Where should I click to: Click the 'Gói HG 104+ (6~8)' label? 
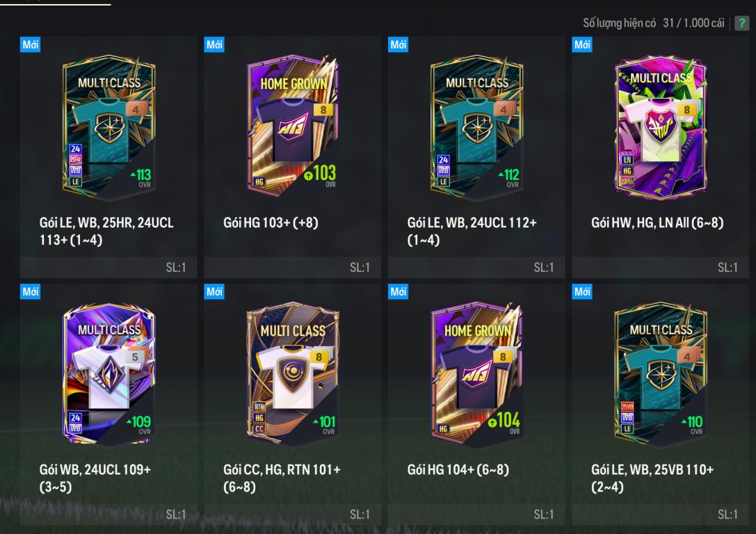point(458,469)
